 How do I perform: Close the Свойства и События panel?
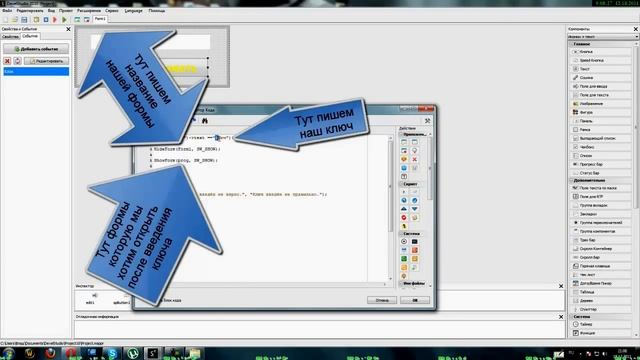coord(68,29)
